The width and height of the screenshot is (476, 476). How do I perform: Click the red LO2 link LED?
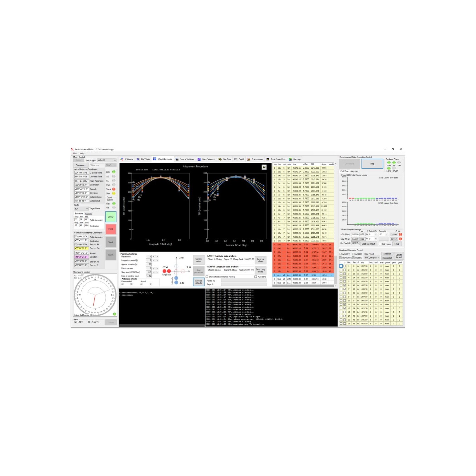400,239
